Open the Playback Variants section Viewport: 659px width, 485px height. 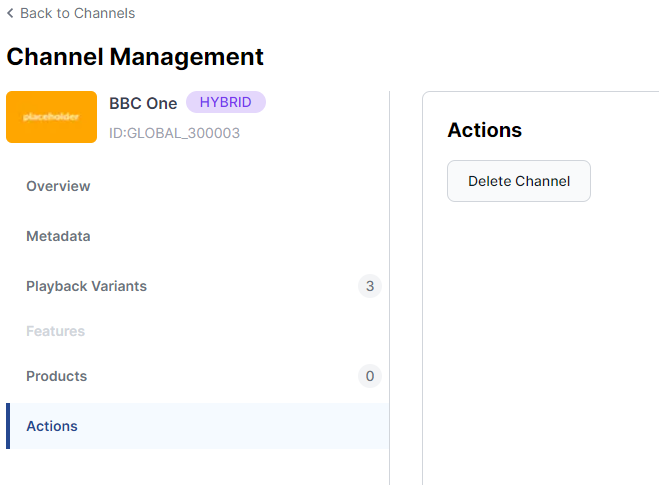pyautogui.click(x=86, y=286)
